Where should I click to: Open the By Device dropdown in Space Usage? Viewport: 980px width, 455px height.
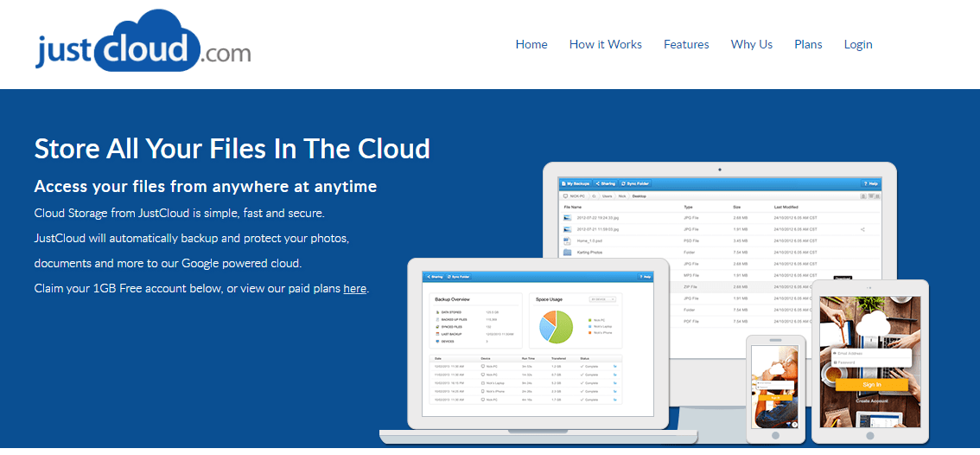point(601,298)
